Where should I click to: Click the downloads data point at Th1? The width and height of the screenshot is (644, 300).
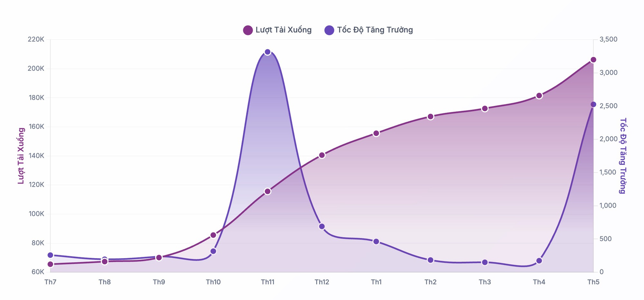376,133
